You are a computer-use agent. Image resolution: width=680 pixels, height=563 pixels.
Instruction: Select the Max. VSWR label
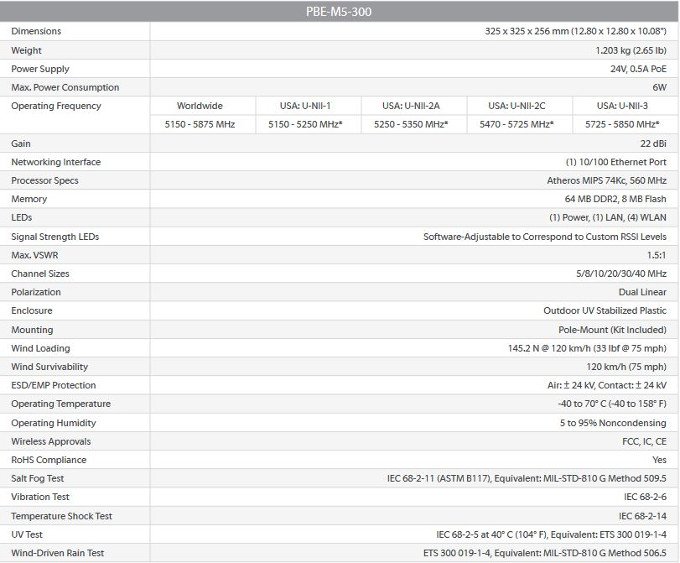(x=35, y=255)
